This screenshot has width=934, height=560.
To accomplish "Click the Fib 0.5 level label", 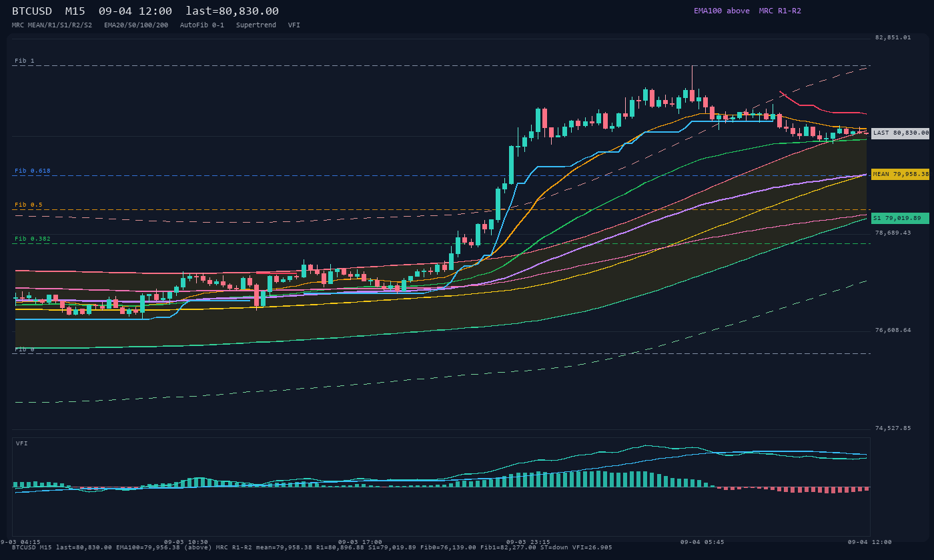I will click(29, 205).
